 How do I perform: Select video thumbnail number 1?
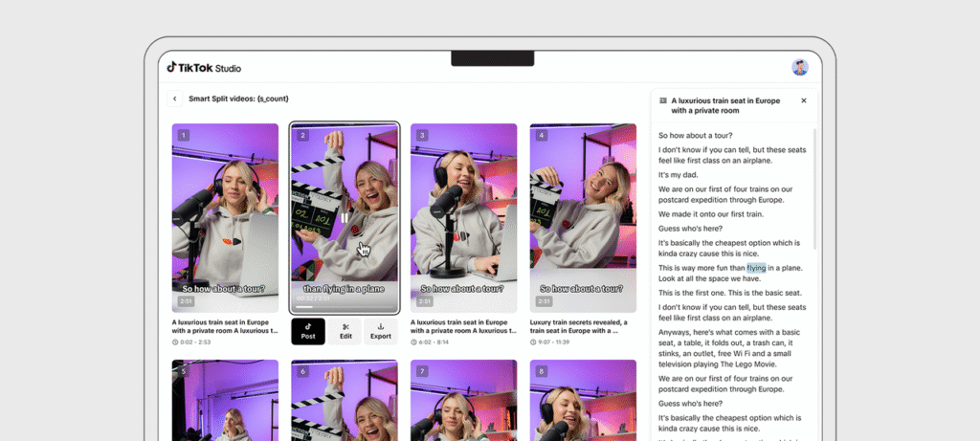click(x=225, y=218)
